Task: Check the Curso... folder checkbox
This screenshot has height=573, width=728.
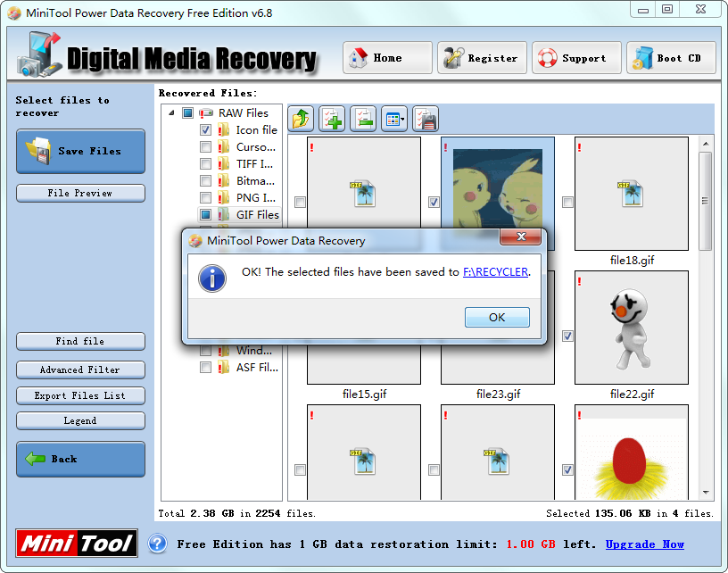Action: click(x=206, y=146)
